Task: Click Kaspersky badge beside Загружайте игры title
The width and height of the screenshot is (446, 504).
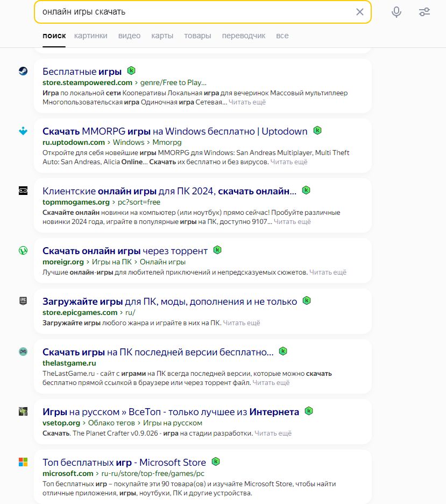Action: point(307,300)
